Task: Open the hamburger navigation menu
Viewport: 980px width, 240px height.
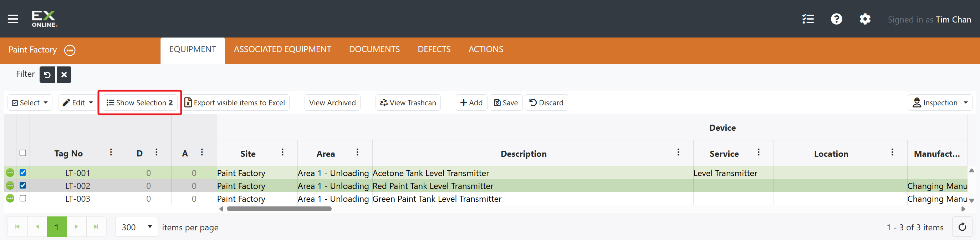Action: pos(13,19)
